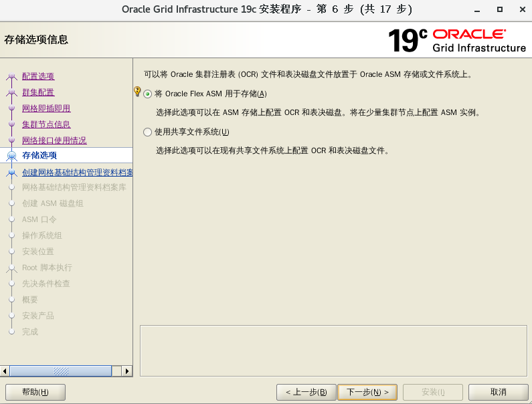Click the yellow hint key icon
The width and height of the screenshot is (532, 404).
point(137,91)
